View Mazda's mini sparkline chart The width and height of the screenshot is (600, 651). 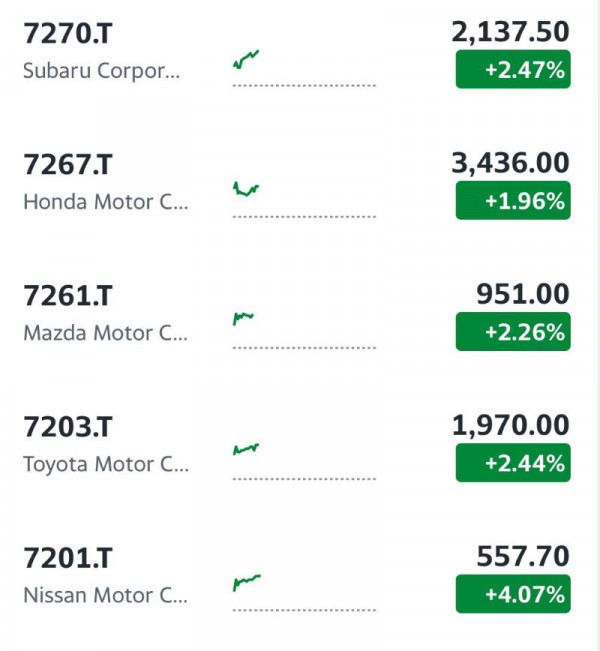tap(304, 330)
